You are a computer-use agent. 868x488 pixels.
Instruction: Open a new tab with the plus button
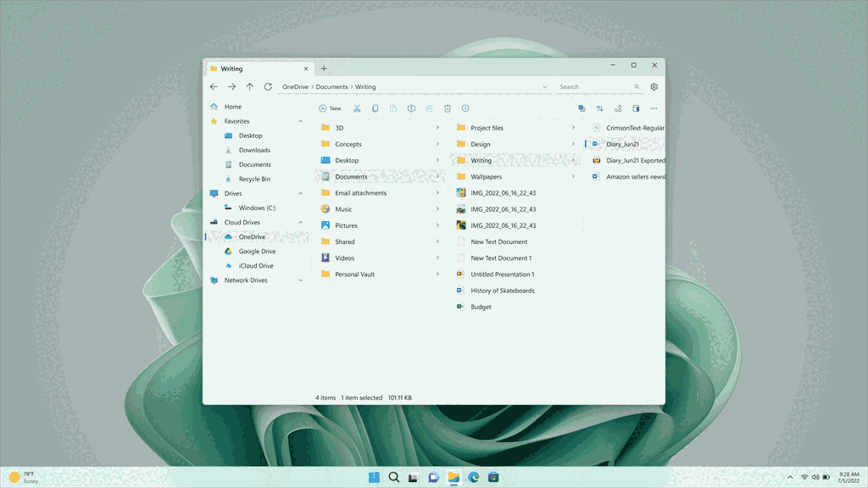coord(324,68)
